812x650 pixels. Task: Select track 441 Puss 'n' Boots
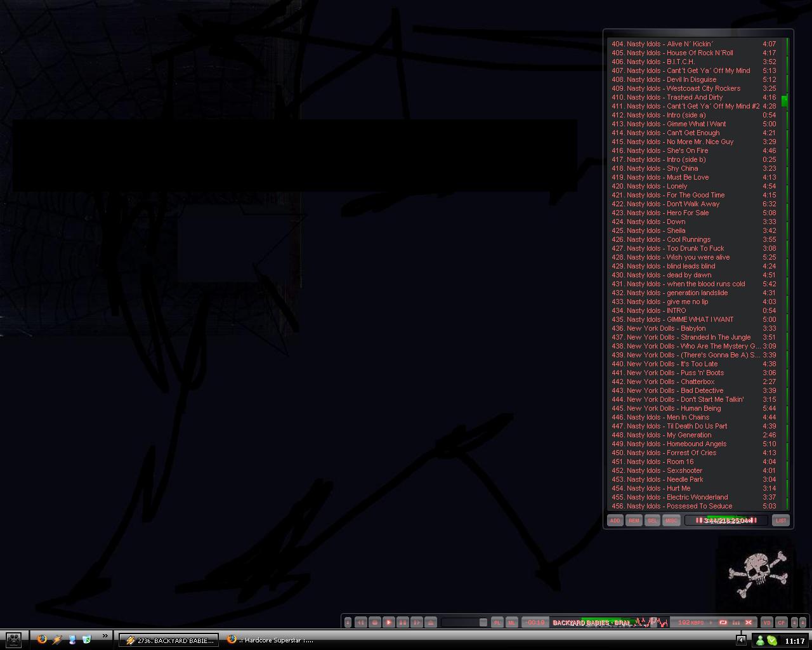tap(693, 373)
